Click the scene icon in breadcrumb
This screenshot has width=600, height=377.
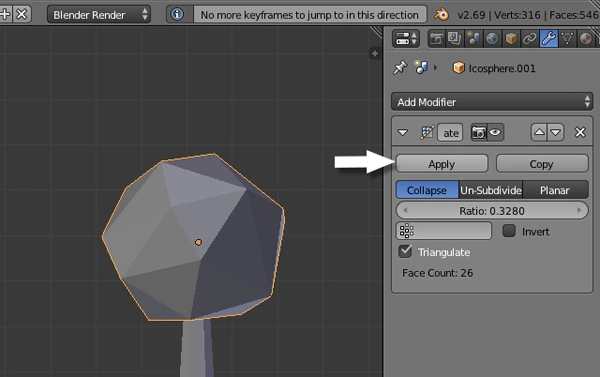421,68
